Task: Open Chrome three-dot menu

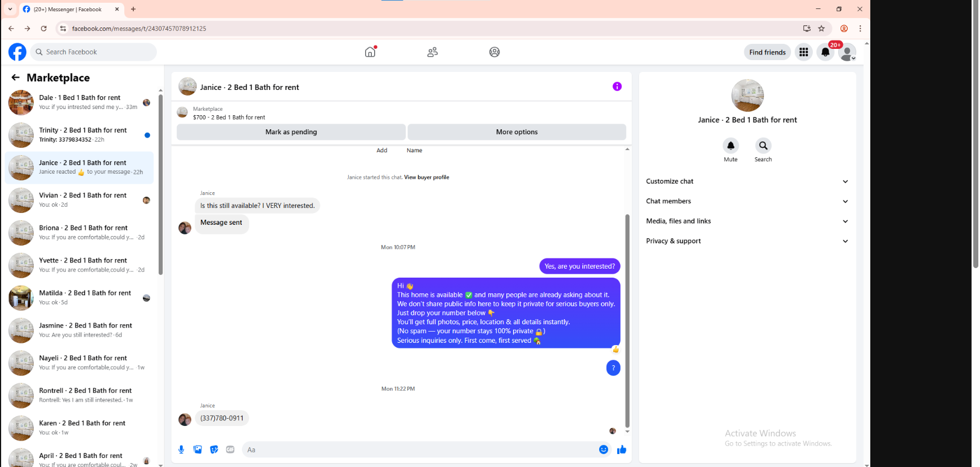Action: (860, 28)
